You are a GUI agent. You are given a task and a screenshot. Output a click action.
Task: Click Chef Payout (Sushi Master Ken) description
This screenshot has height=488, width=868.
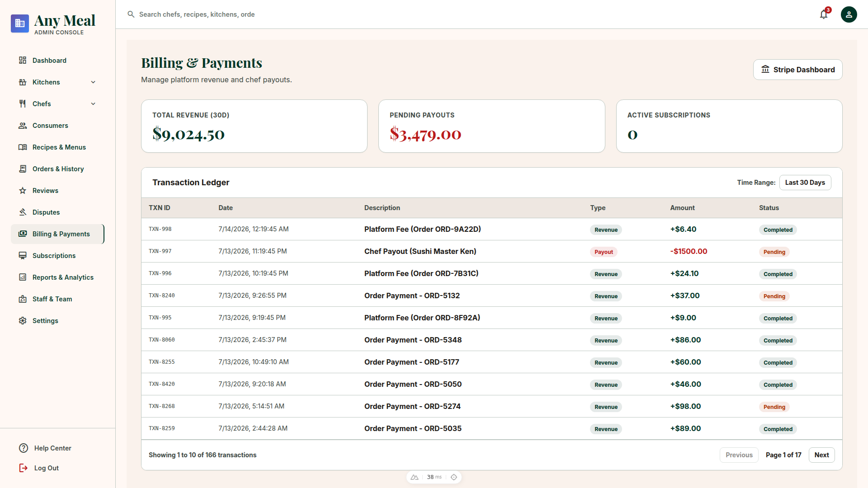click(420, 251)
